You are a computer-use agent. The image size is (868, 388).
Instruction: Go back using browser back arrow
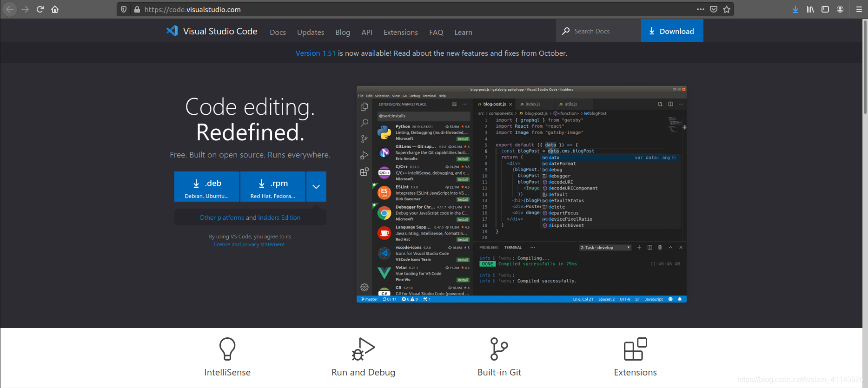[x=10, y=9]
